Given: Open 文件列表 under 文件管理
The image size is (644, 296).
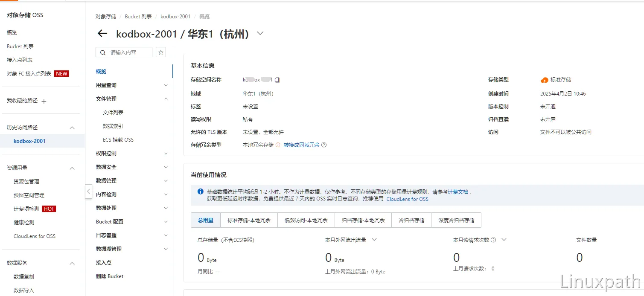Looking at the screenshot, I should (113, 113).
